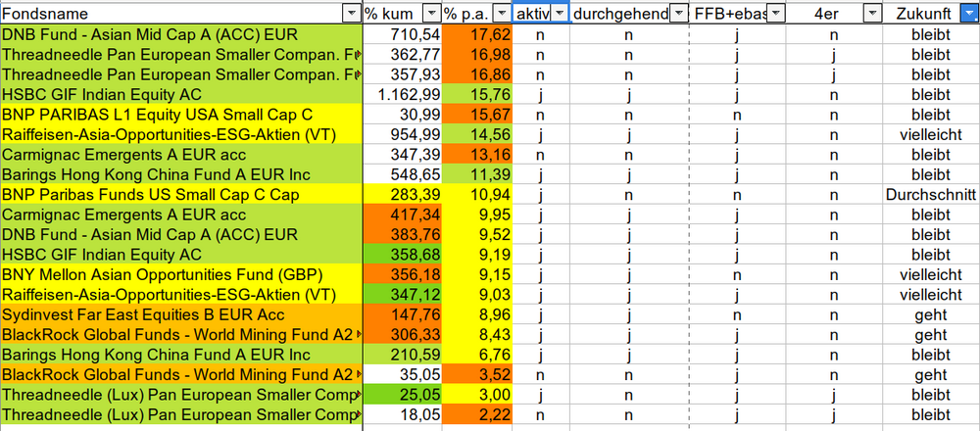Select the % kum value 548,65
The height and width of the screenshot is (431, 980).
click(x=403, y=175)
